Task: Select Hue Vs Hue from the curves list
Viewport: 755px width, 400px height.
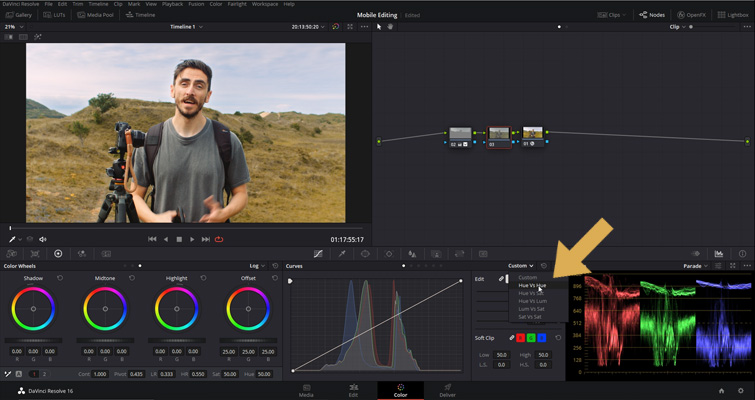Action: (532, 285)
